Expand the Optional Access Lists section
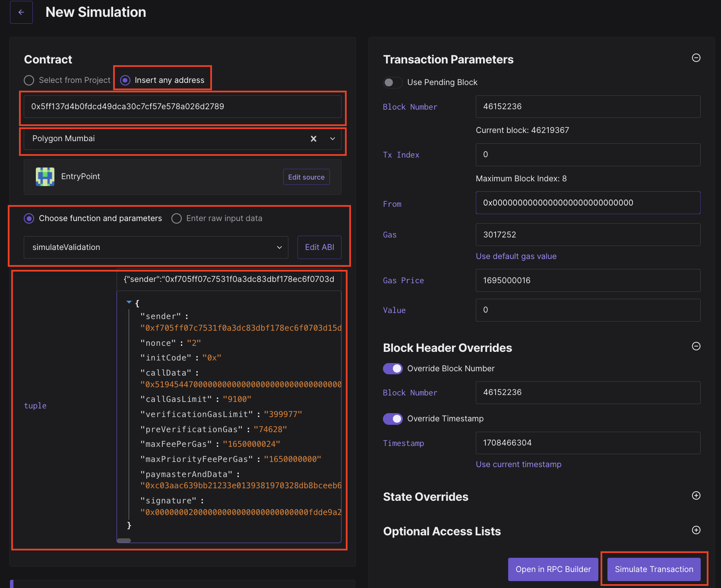 click(x=696, y=530)
